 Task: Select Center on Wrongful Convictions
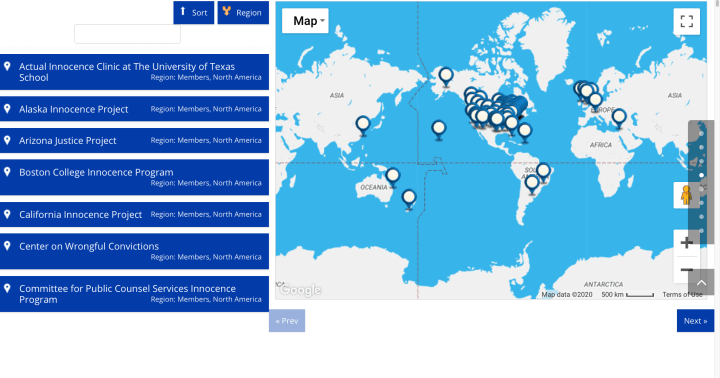[x=134, y=251]
